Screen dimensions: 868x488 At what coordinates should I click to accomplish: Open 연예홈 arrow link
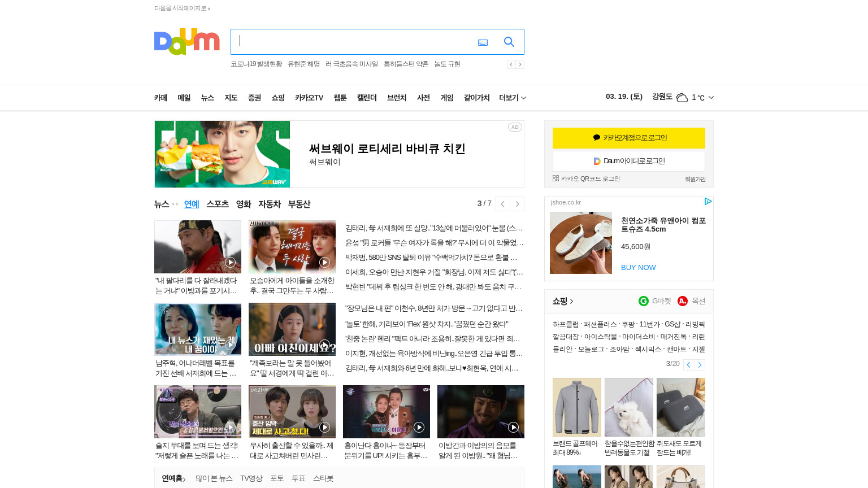click(174, 478)
